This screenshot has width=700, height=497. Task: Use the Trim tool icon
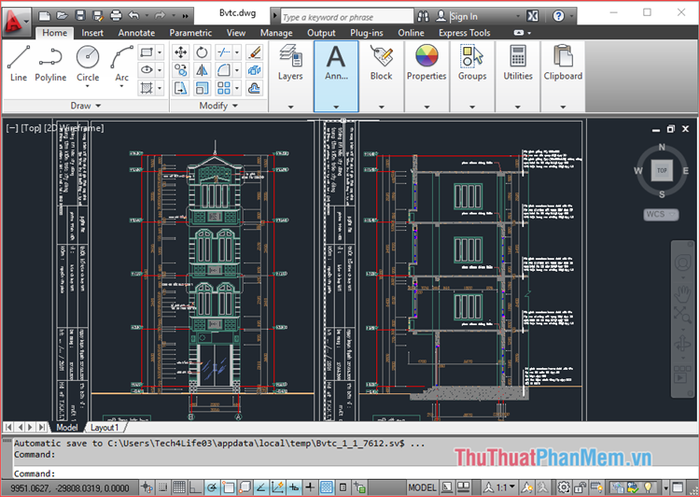click(x=223, y=52)
